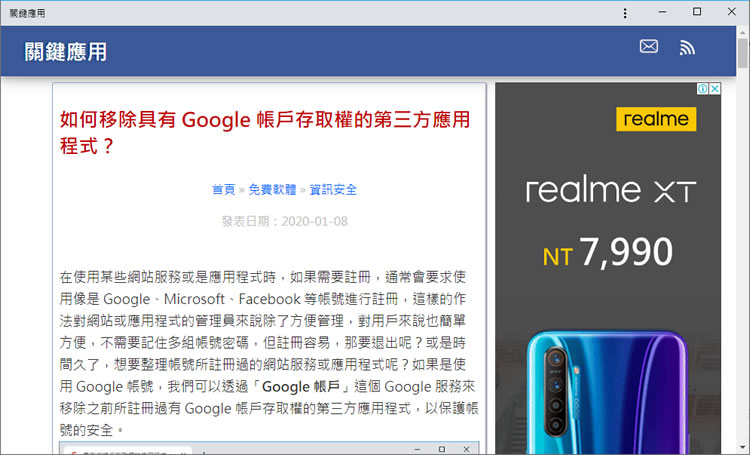
Task: Click the vertical scrollbar thumb
Action: click(x=742, y=53)
